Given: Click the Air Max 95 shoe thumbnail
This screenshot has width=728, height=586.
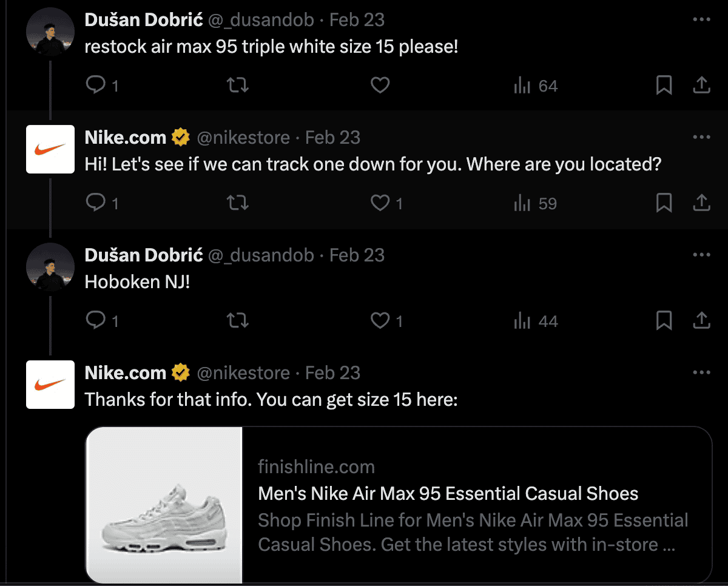Looking at the screenshot, I should click(x=164, y=505).
